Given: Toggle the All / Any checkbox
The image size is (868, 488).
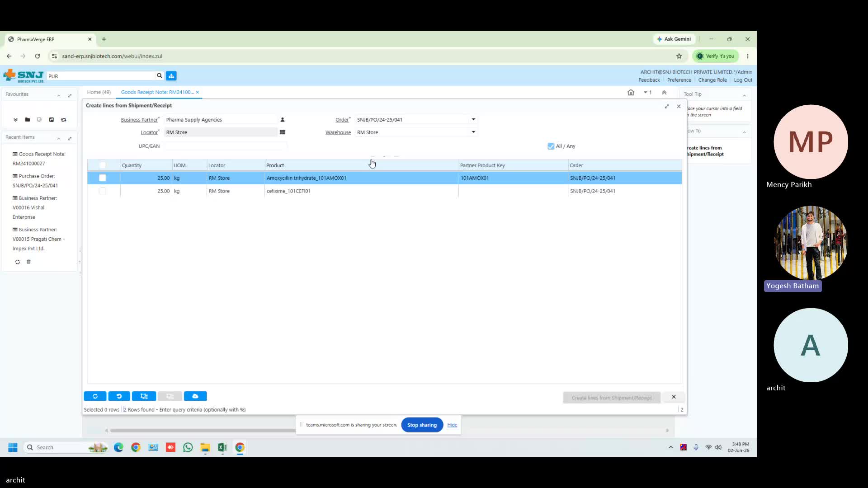Looking at the screenshot, I should [551, 146].
